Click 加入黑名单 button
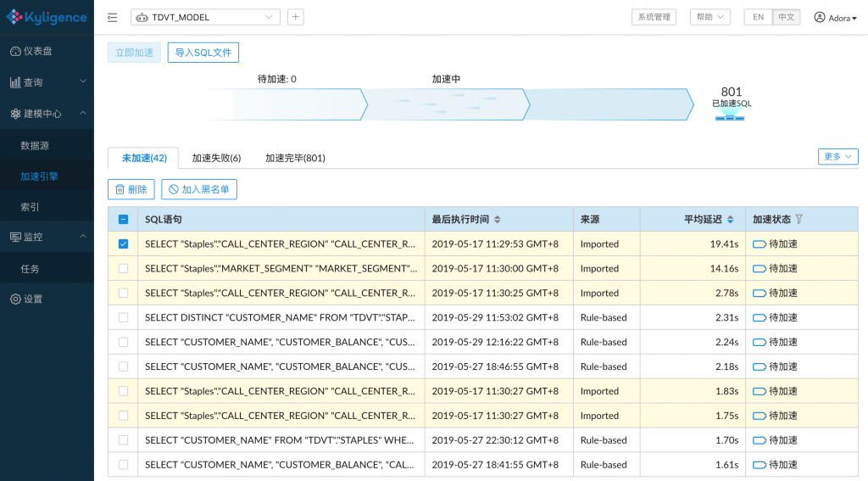This screenshot has height=481, width=868. tap(199, 189)
